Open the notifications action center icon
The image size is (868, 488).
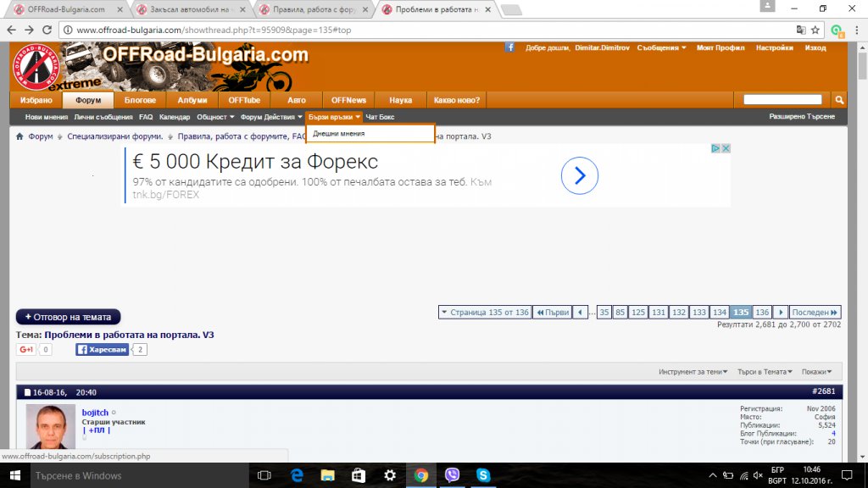tap(847, 475)
